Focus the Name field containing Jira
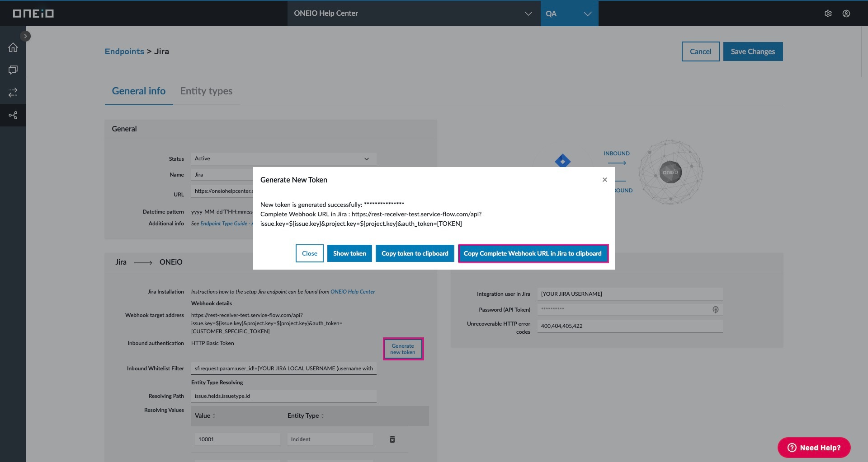The width and height of the screenshot is (868, 462). click(222, 175)
